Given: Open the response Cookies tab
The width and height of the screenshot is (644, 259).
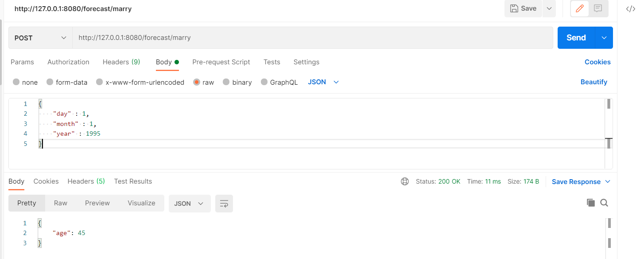Looking at the screenshot, I should 46,181.
